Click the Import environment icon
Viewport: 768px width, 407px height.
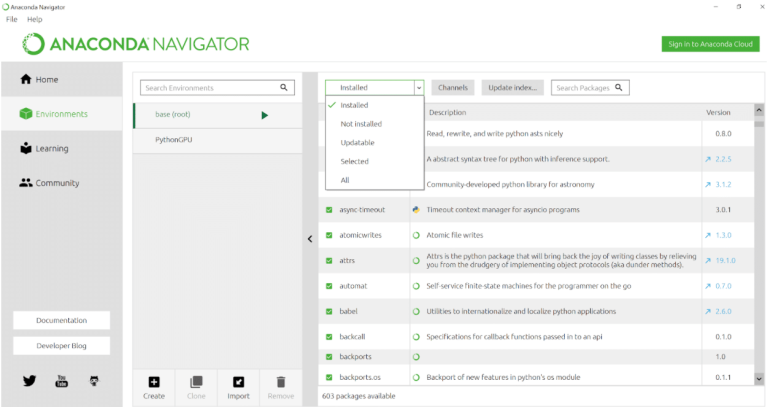click(x=238, y=382)
